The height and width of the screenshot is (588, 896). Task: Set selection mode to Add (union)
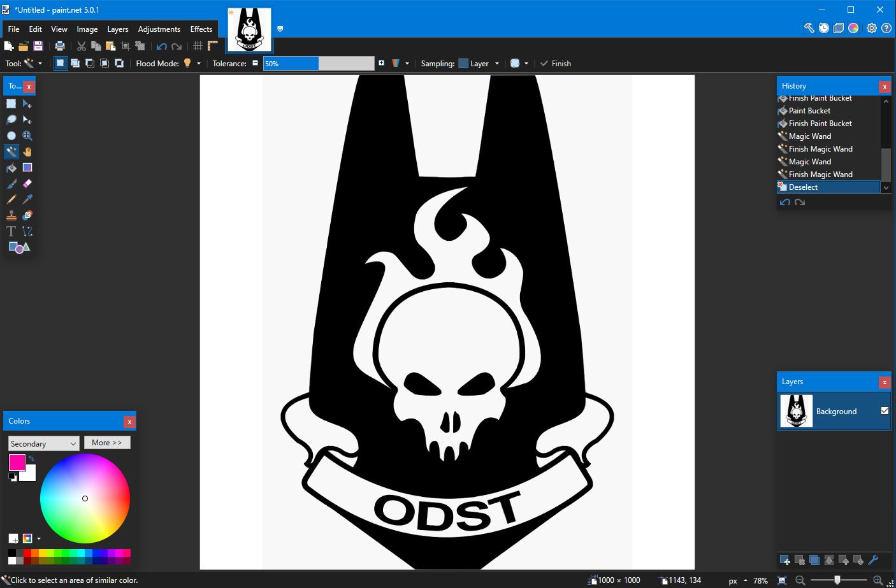(75, 63)
